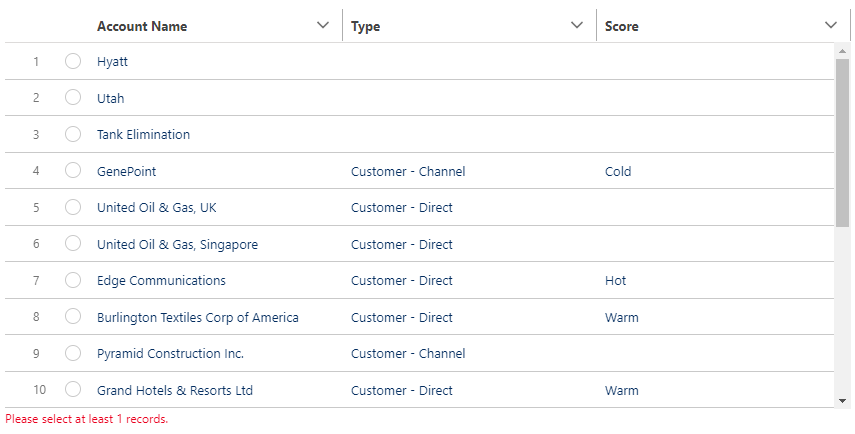Viewport: 855px width, 434px height.
Task: Open the Type column dropdown arrow
Action: pyautogui.click(x=577, y=26)
